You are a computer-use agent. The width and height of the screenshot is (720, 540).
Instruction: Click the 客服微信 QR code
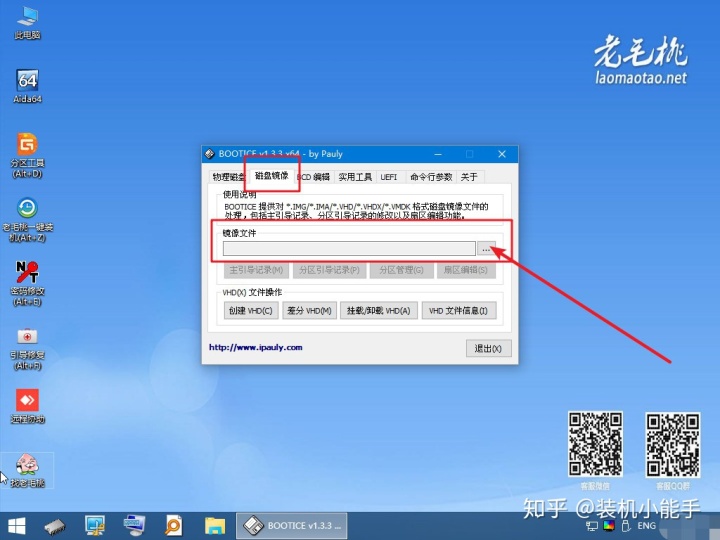595,444
